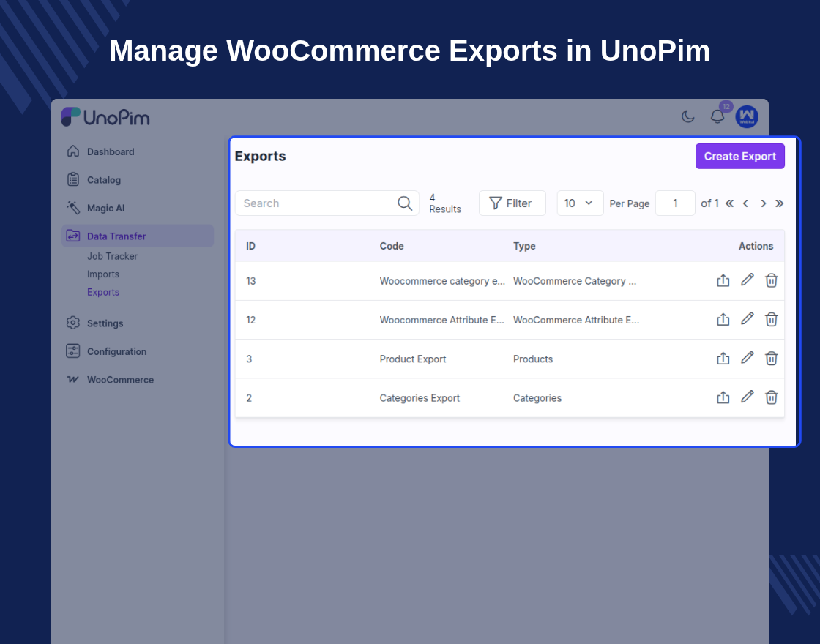Edit the Product Export row
The image size is (820, 644).
748,358
